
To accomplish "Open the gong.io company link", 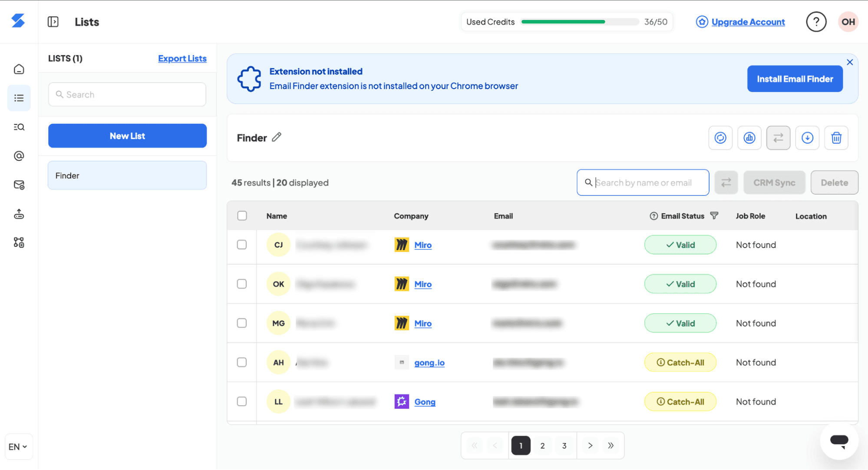I will coord(429,362).
